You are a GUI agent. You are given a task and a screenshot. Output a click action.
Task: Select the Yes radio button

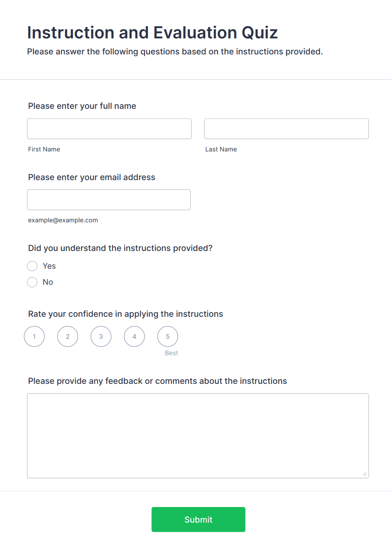pyautogui.click(x=32, y=266)
